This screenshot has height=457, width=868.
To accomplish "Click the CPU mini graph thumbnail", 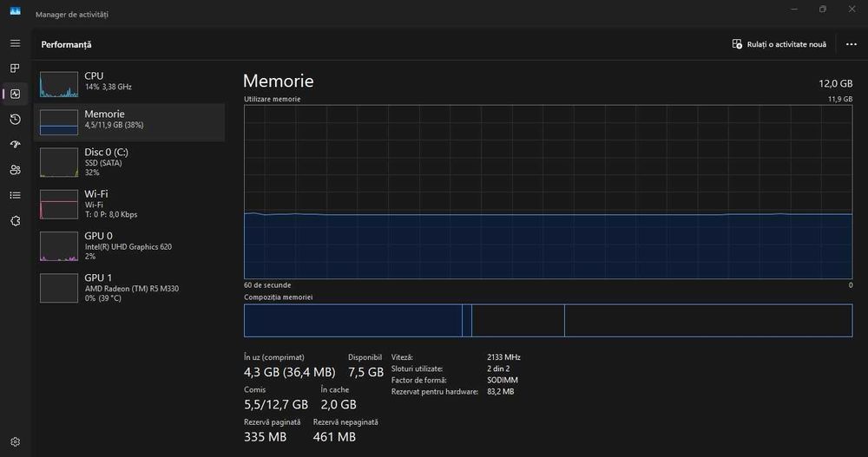I will tap(59, 84).
